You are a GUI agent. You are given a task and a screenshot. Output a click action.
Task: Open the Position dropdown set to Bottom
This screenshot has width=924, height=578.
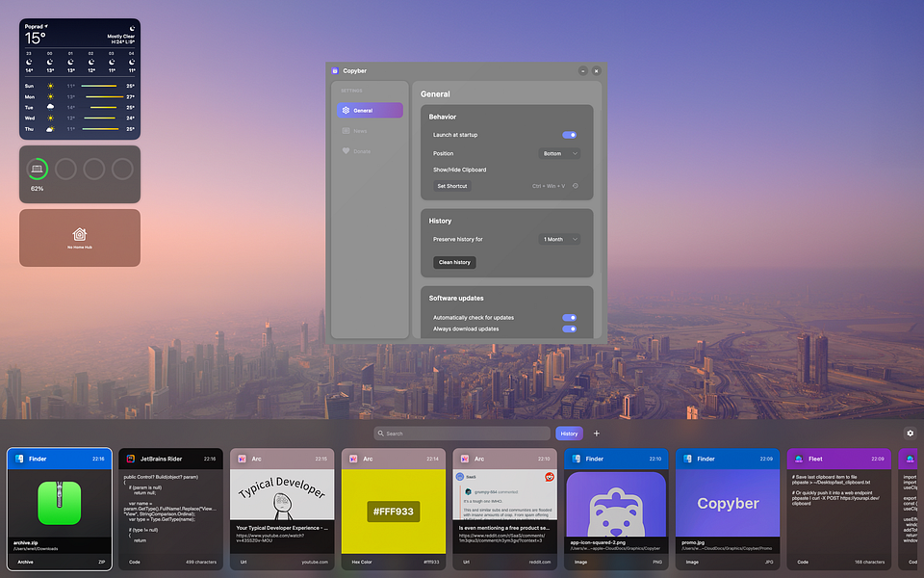click(x=560, y=153)
